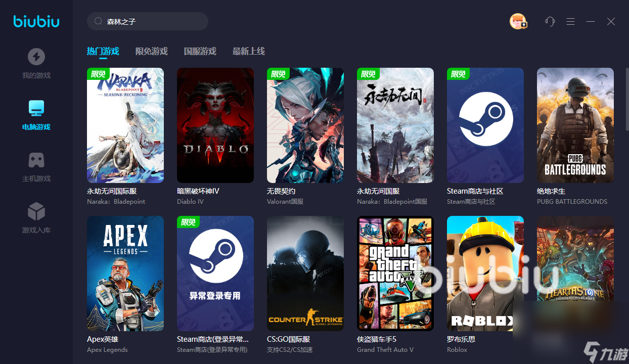
Task: Click the 暗黑破坏神IV title text
Action: coord(198,191)
